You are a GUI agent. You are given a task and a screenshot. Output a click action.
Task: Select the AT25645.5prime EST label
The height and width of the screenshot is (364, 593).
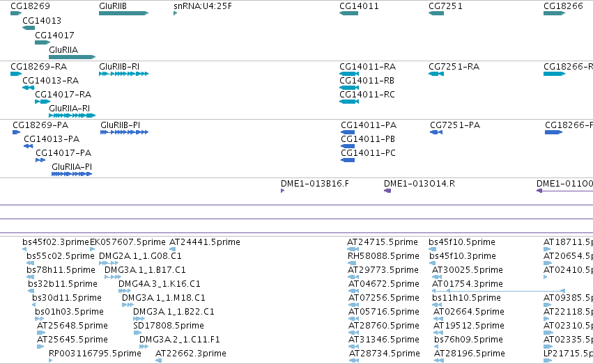(72, 340)
